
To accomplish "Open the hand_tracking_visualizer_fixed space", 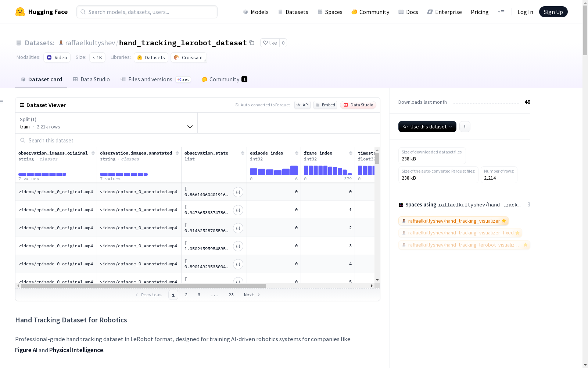I will point(460,233).
